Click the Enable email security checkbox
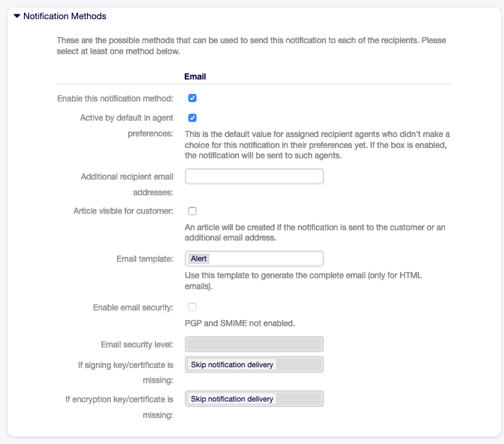Image resolution: width=504 pixels, height=444 pixels. (192, 307)
